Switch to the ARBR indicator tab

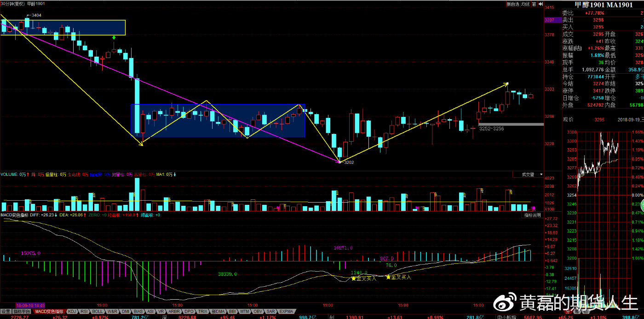pos(174,312)
